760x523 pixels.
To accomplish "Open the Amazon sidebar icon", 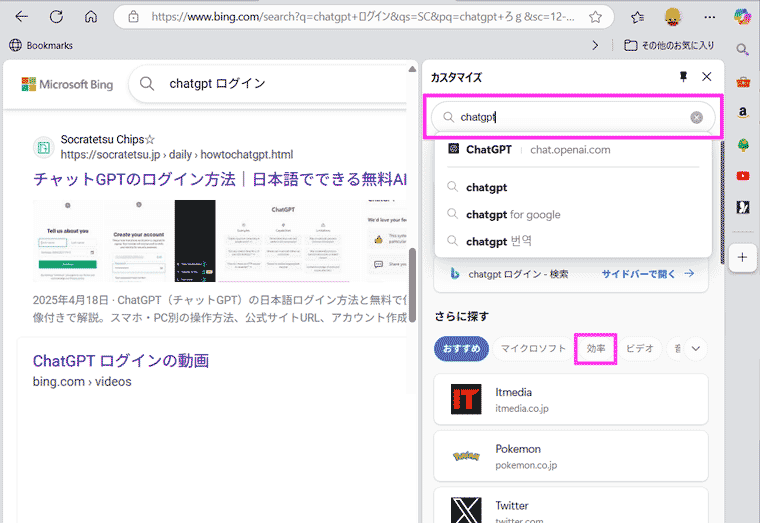I will pyautogui.click(x=743, y=112).
